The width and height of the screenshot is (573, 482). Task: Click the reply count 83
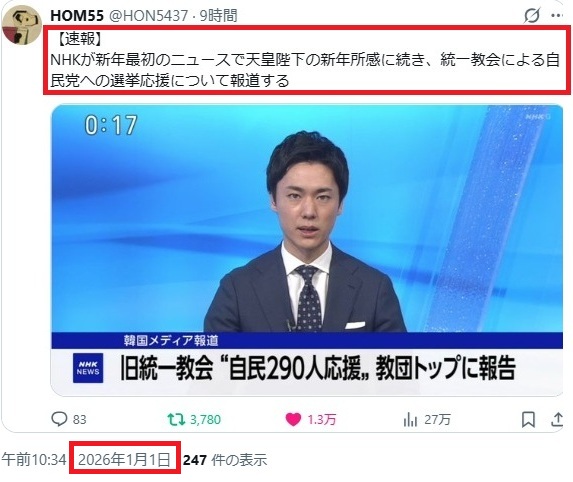click(x=80, y=420)
